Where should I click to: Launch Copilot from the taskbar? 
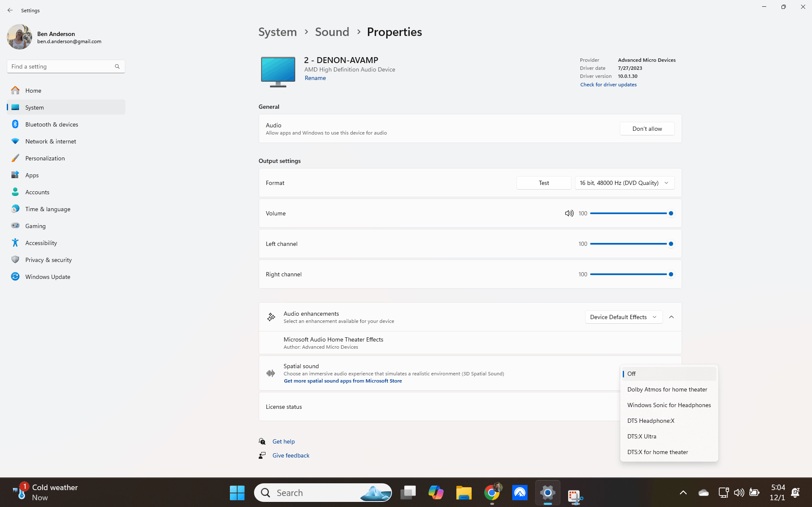(436, 493)
